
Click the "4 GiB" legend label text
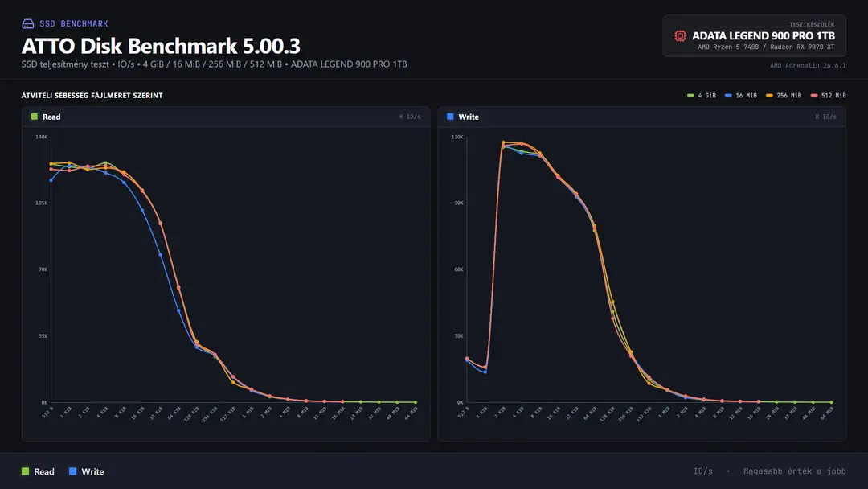(x=707, y=95)
